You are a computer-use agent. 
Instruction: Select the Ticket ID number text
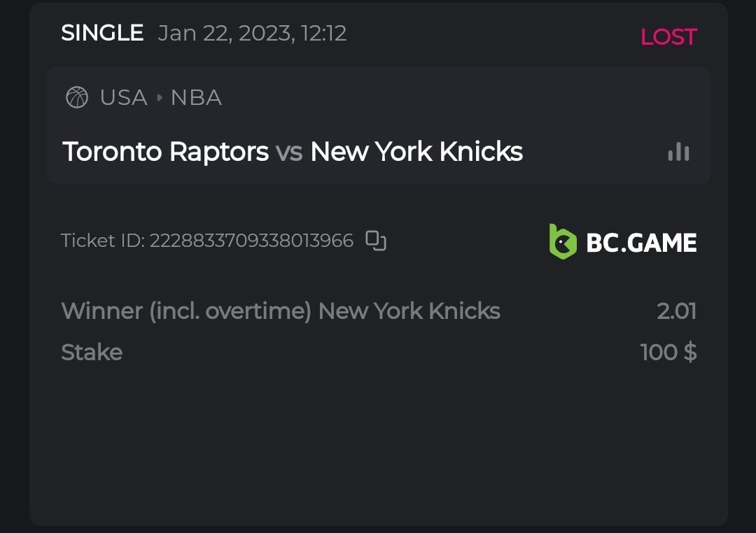[x=251, y=241]
